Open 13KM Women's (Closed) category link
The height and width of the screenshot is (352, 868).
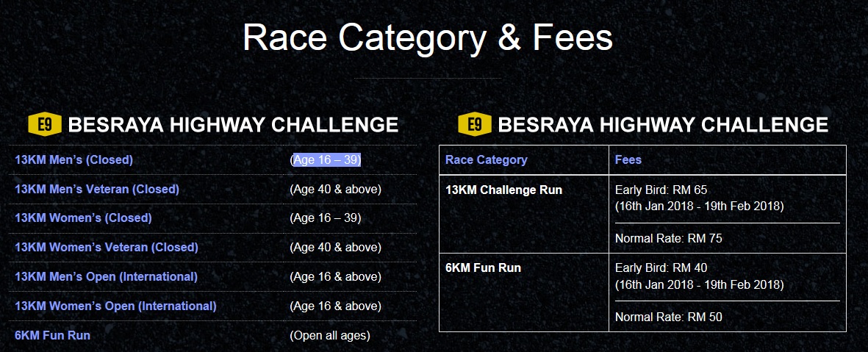pyautogui.click(x=83, y=218)
